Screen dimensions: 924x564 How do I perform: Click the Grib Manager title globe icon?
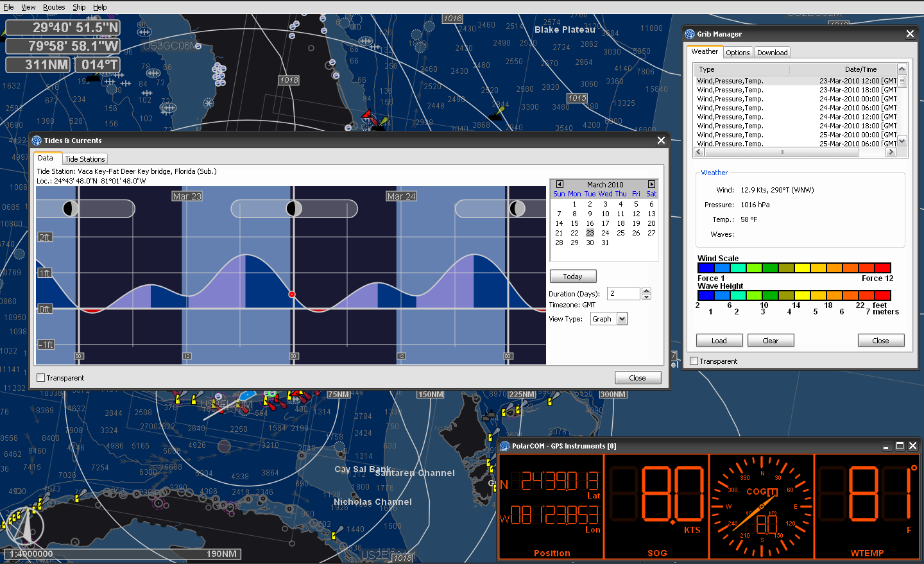point(690,34)
